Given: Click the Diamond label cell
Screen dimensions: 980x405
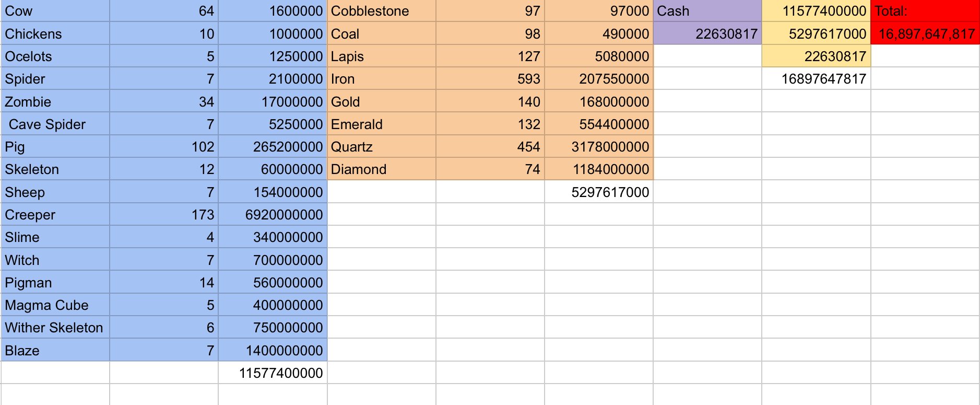Looking at the screenshot, I should 382,169.
